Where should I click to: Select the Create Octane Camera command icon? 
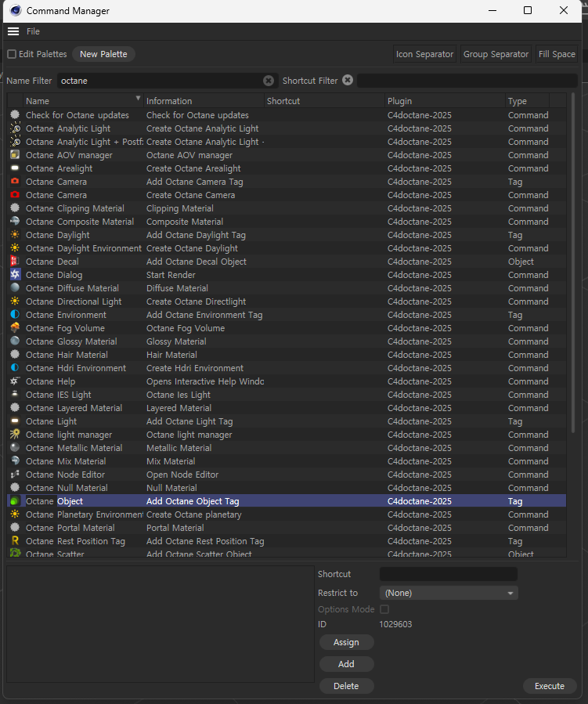[x=15, y=195]
